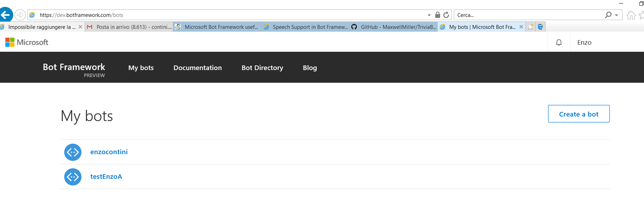Viewport: 644px width, 201px height.
Task: Click the browser forward arrow button
Action: click(x=20, y=15)
